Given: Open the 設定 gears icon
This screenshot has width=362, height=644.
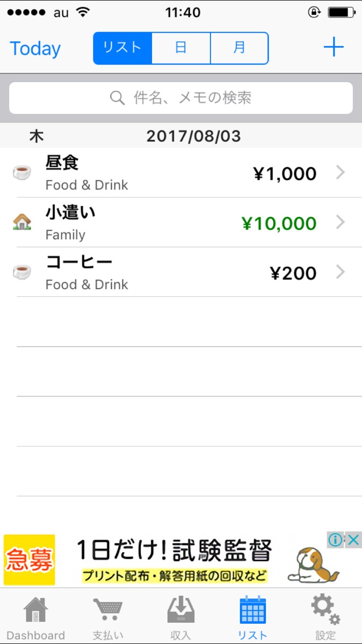Looking at the screenshot, I should [325, 611].
